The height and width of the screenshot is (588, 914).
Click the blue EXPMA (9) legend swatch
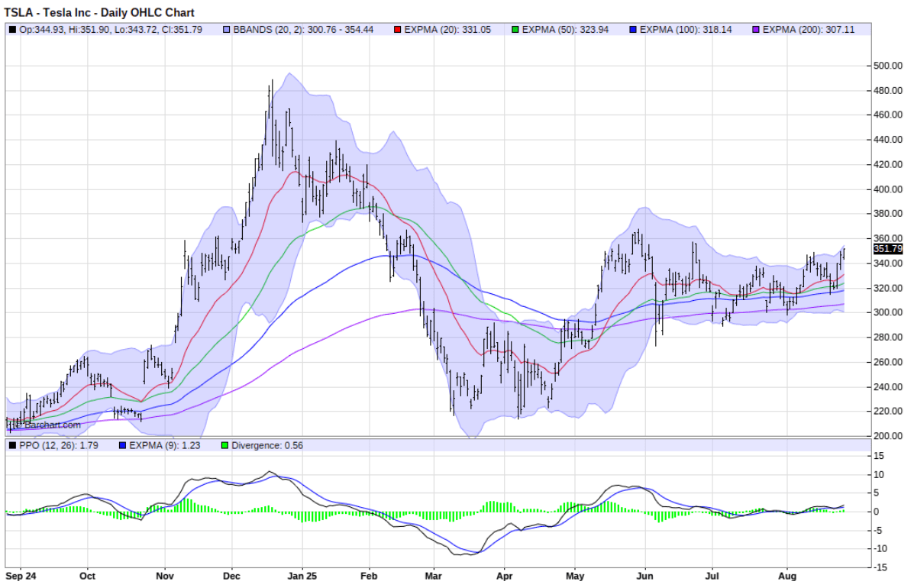click(x=122, y=446)
